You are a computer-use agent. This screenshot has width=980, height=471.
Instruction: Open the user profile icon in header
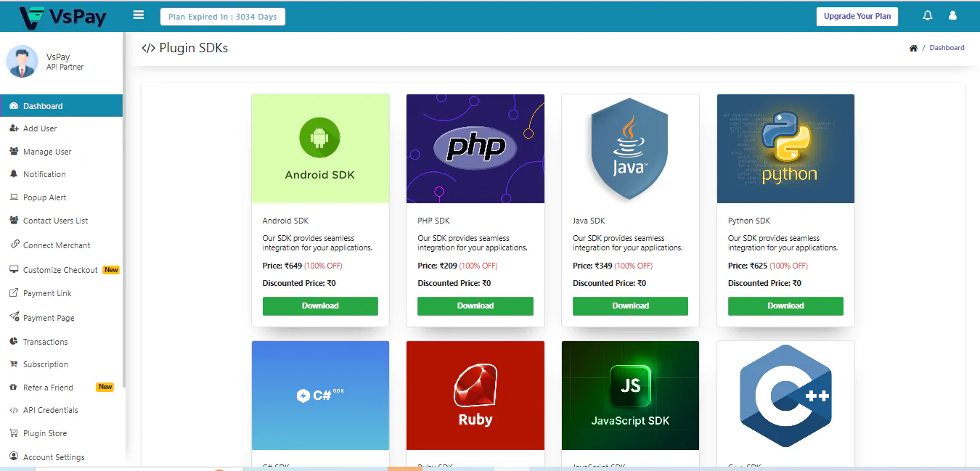pyautogui.click(x=953, y=16)
